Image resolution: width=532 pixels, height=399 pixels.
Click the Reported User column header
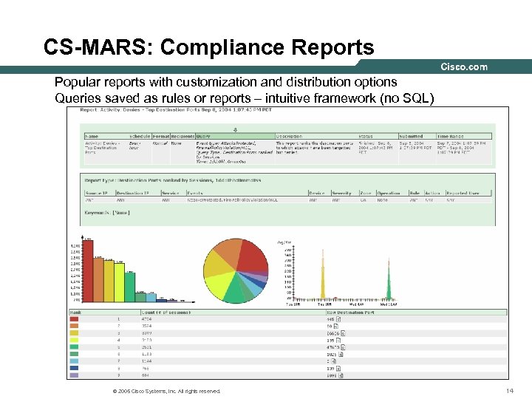coord(468,193)
